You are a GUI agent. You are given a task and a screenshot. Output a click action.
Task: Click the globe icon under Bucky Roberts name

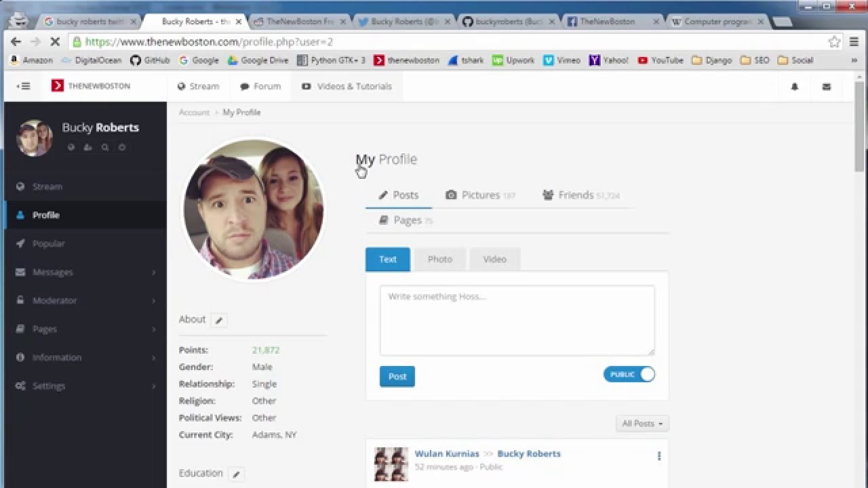71,147
